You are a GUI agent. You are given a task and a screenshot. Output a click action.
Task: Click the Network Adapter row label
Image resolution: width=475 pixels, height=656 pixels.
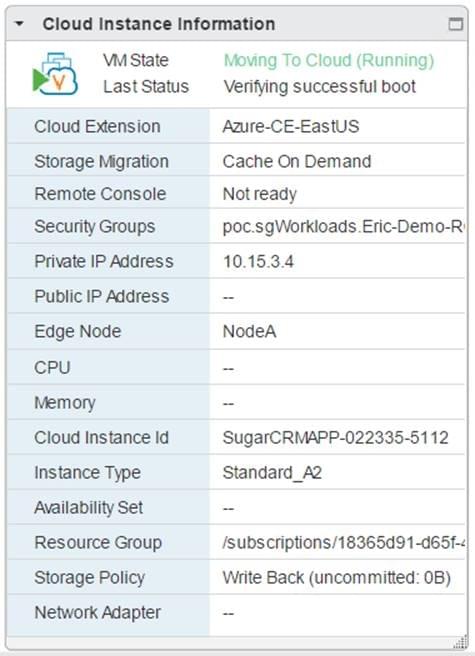pos(98,613)
